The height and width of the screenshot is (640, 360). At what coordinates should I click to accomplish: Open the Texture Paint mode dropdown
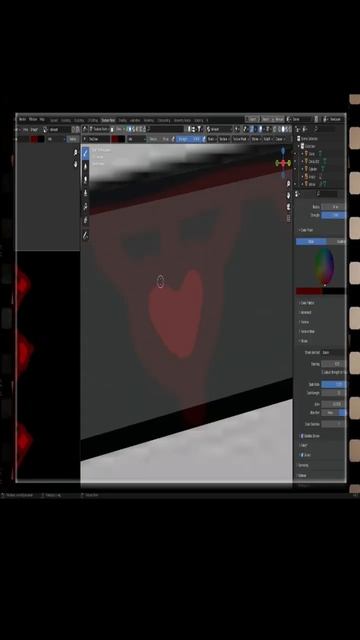coord(100,129)
